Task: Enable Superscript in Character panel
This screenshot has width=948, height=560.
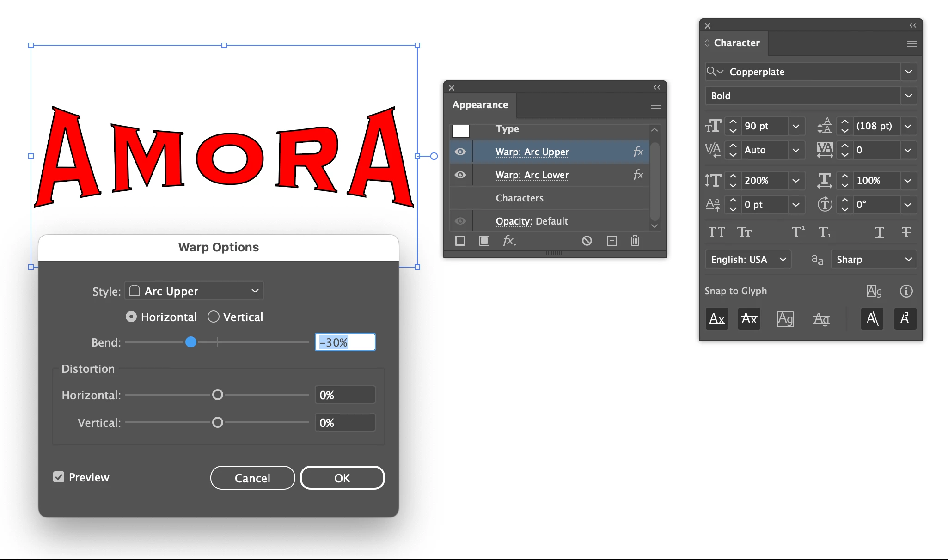Action: click(798, 232)
